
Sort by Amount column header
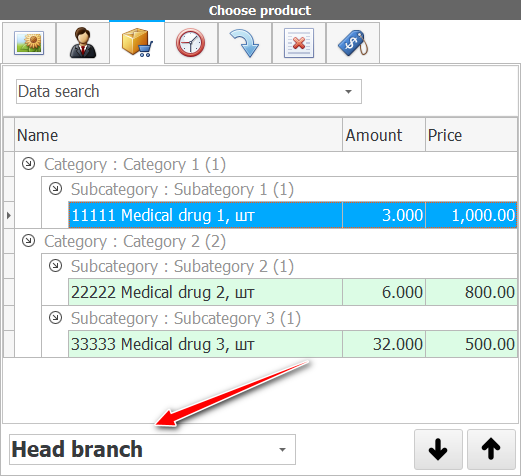[384, 135]
